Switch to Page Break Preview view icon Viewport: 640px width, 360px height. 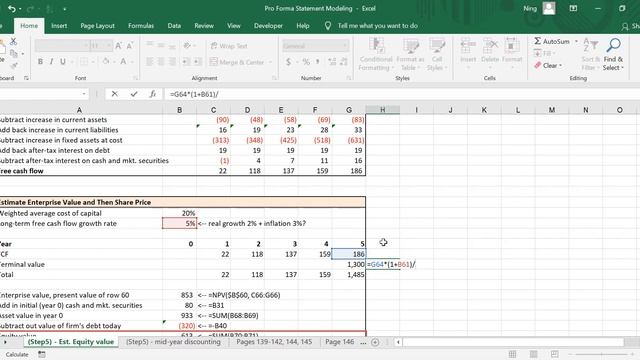554,354
